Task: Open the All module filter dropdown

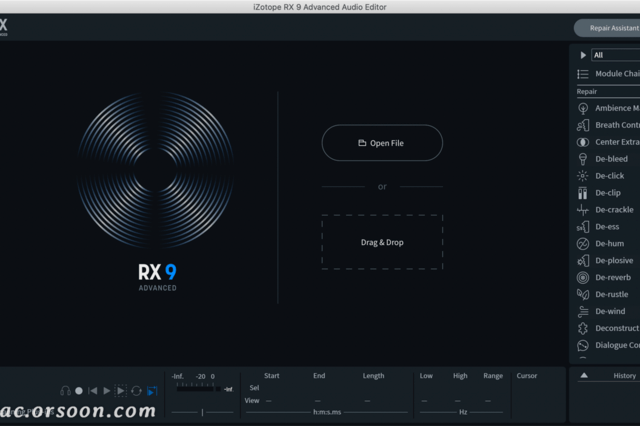Action: (x=616, y=55)
